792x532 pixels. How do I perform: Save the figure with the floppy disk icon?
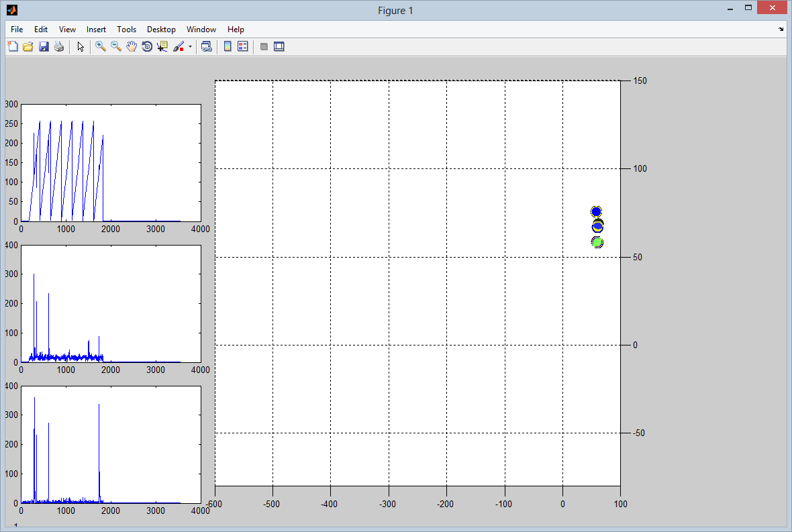(44, 46)
